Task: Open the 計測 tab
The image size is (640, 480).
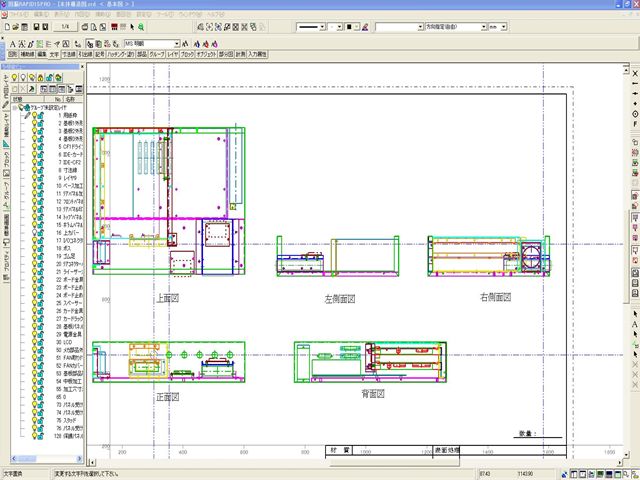Action: pyautogui.click(x=241, y=54)
